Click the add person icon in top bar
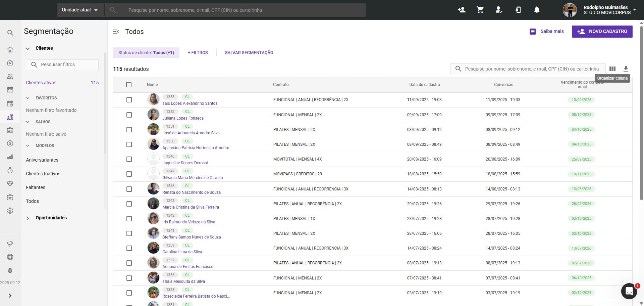Screen dimensions: 644x306 click(x=462, y=10)
